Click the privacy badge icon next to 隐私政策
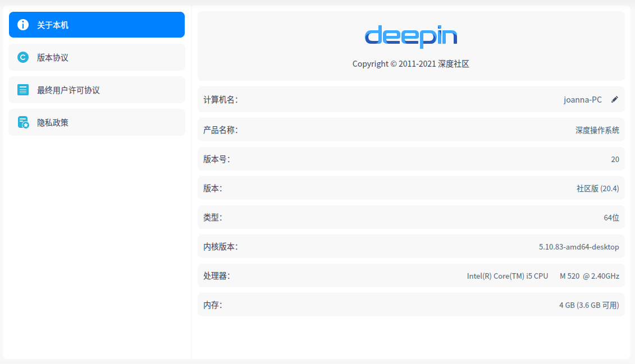This screenshot has height=364, width=635. pos(22,122)
